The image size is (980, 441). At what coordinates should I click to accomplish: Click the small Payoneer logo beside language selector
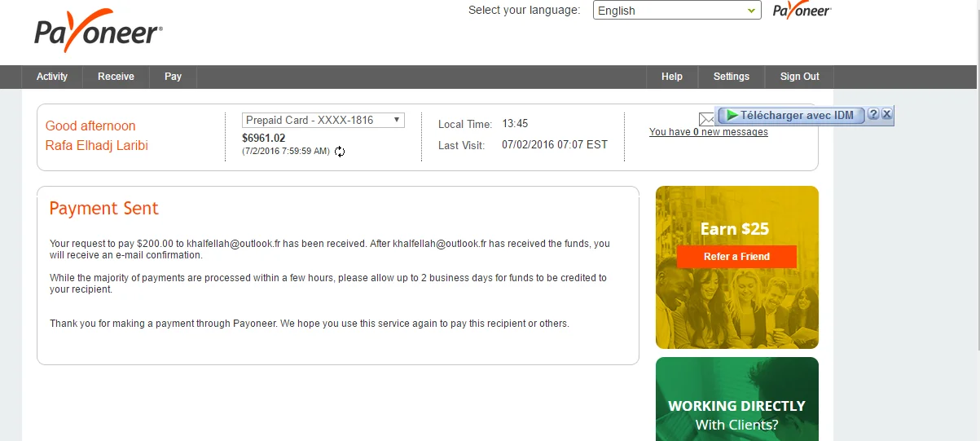tap(802, 11)
